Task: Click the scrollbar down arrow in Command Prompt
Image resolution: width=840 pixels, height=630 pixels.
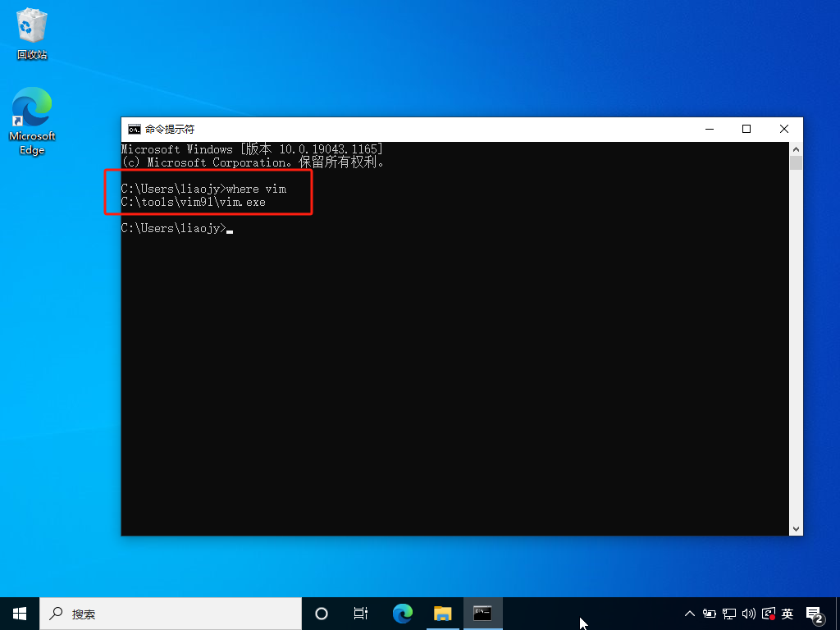Action: click(796, 529)
